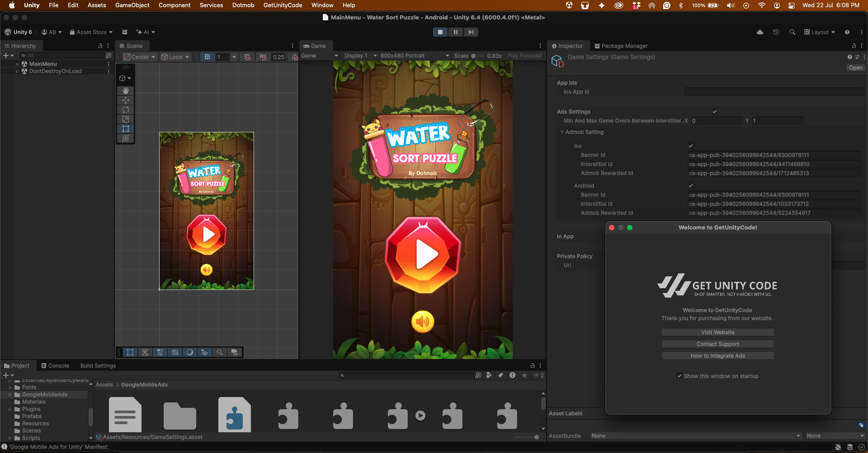Select the Scripts folder in Project tree
This screenshot has height=453, width=868.
point(31,438)
